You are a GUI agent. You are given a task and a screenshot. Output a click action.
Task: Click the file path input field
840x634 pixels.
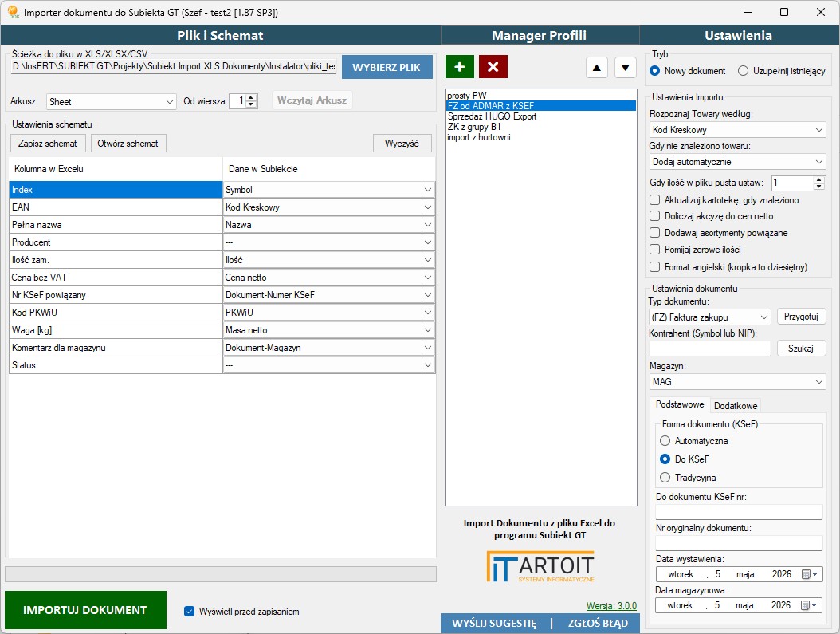pos(174,66)
